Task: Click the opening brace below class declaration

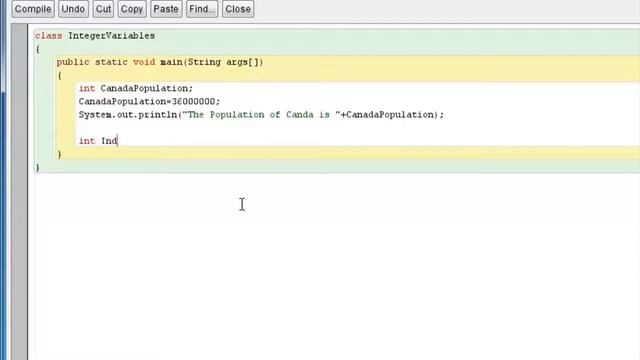Action: point(38,49)
